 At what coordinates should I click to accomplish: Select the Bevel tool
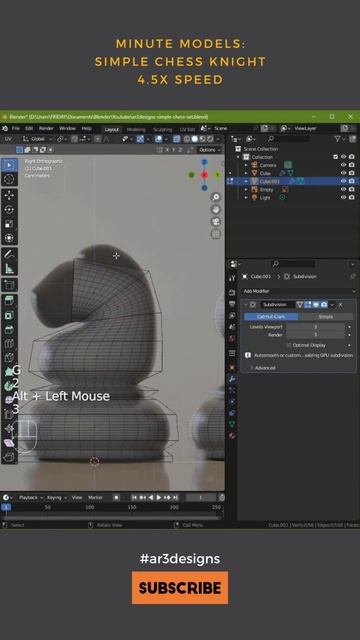[9, 330]
